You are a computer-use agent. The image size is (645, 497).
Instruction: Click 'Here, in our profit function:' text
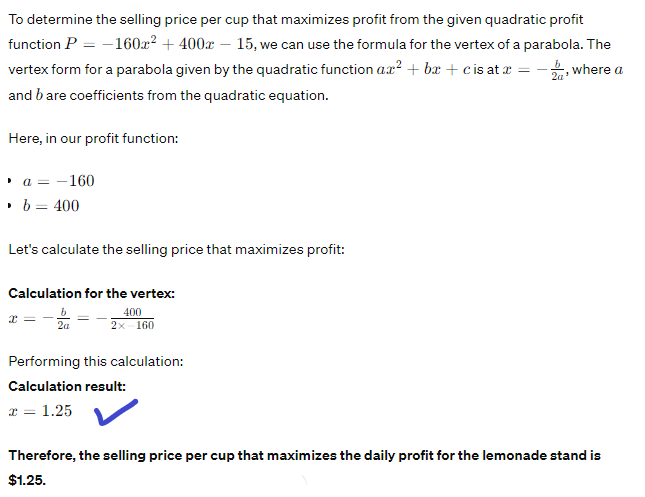[x=93, y=138]
